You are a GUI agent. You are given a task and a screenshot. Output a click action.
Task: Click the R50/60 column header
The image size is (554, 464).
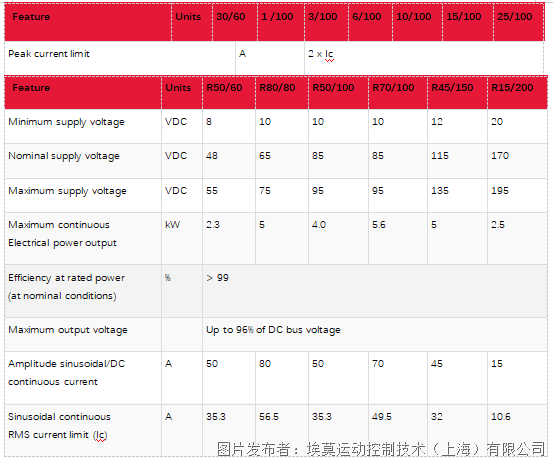229,92
